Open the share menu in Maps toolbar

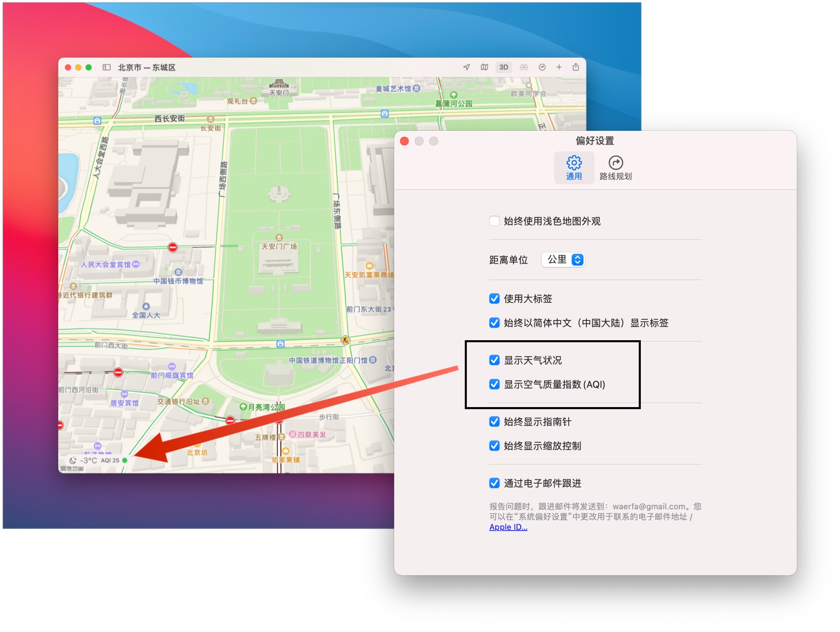(576, 67)
